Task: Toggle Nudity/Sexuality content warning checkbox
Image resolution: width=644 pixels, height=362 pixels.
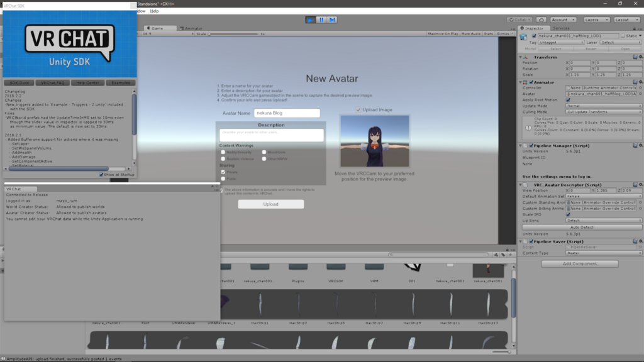Action: click(x=223, y=152)
